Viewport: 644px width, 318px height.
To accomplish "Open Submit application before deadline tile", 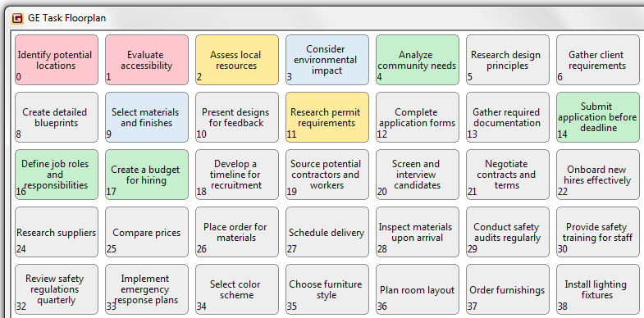I will point(598,117).
